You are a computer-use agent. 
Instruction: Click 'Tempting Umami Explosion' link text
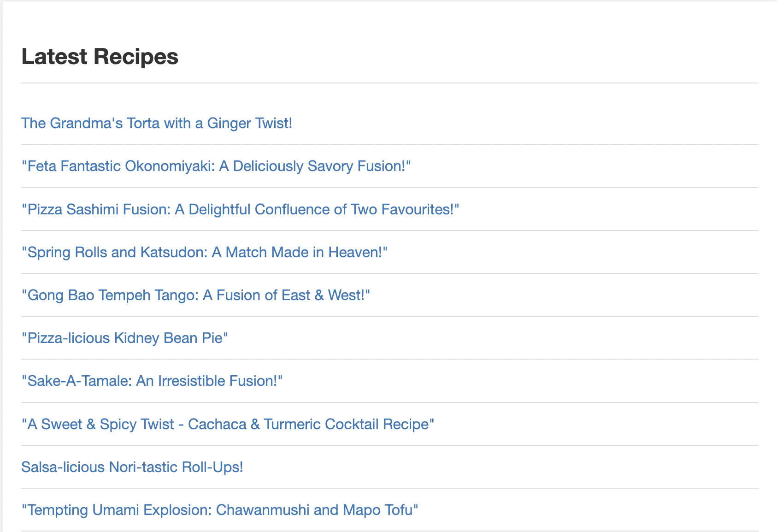click(x=119, y=510)
